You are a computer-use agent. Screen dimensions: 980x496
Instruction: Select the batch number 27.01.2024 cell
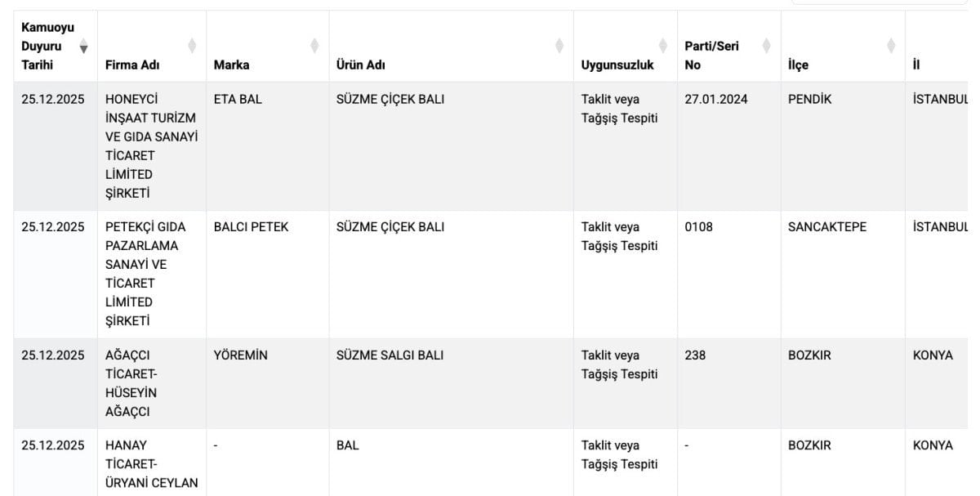(715, 100)
